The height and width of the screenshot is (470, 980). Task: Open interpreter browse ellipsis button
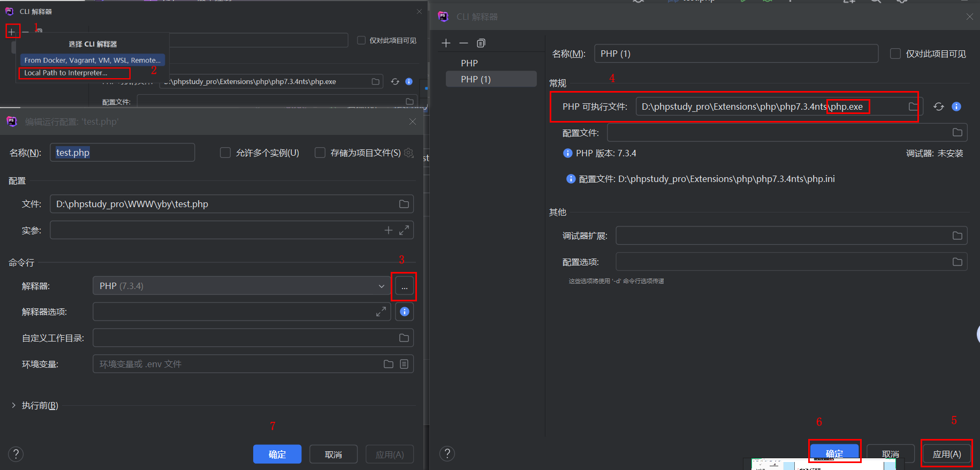(405, 286)
